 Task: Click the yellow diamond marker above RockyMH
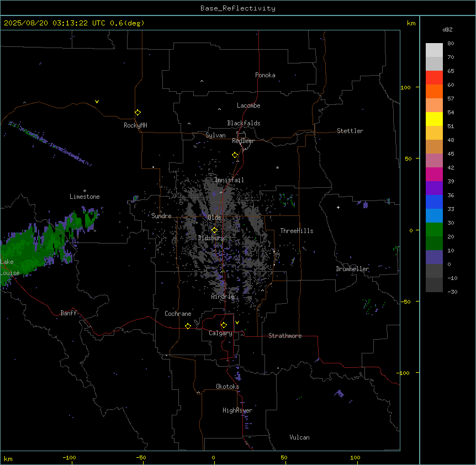(137, 113)
